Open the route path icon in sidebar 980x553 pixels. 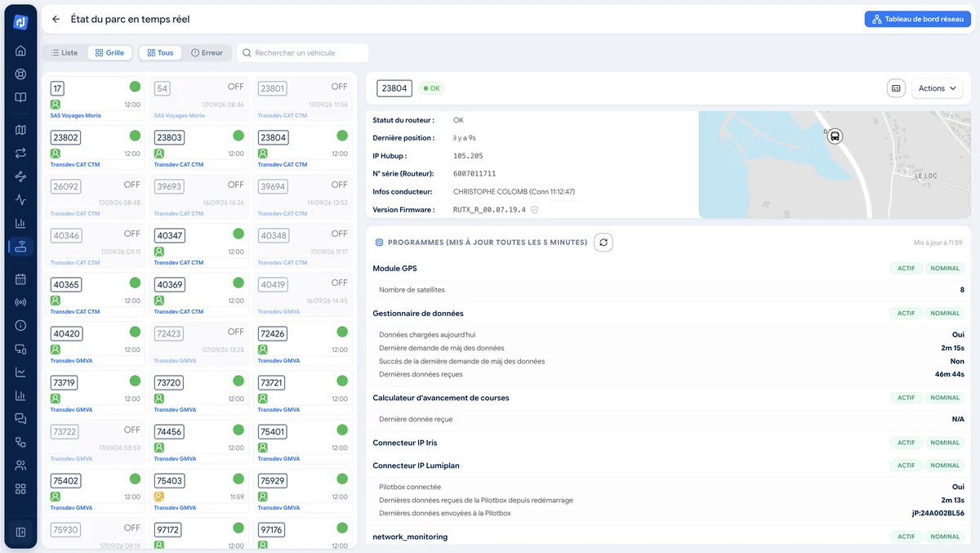coord(20,176)
